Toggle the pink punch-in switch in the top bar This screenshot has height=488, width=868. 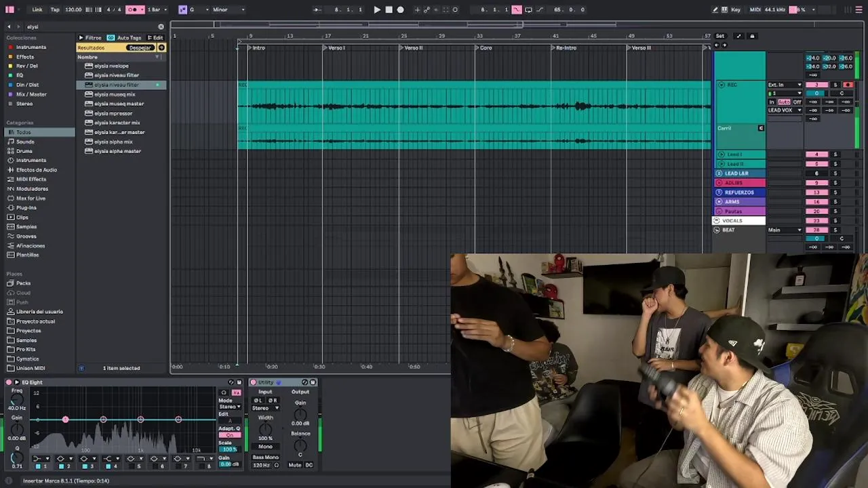(x=517, y=9)
